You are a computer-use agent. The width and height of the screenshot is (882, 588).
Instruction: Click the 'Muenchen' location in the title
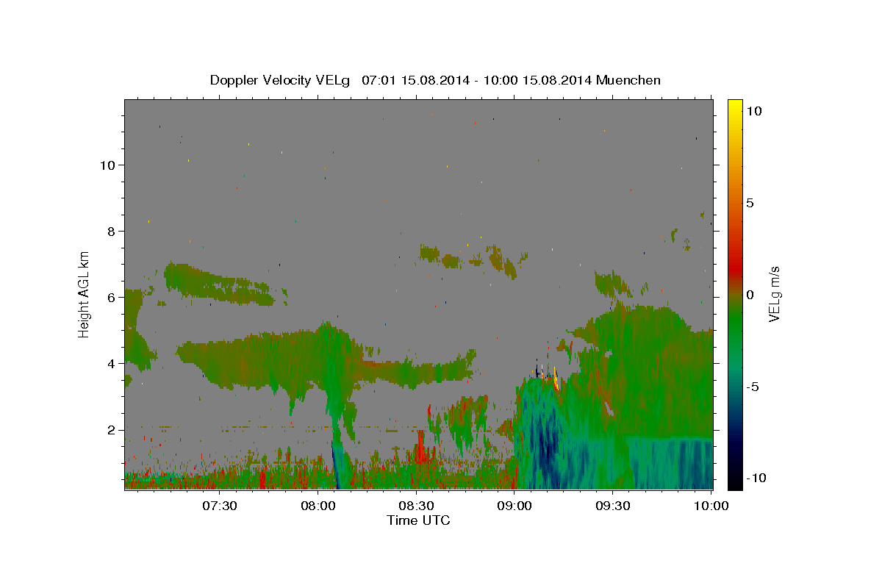628,80
